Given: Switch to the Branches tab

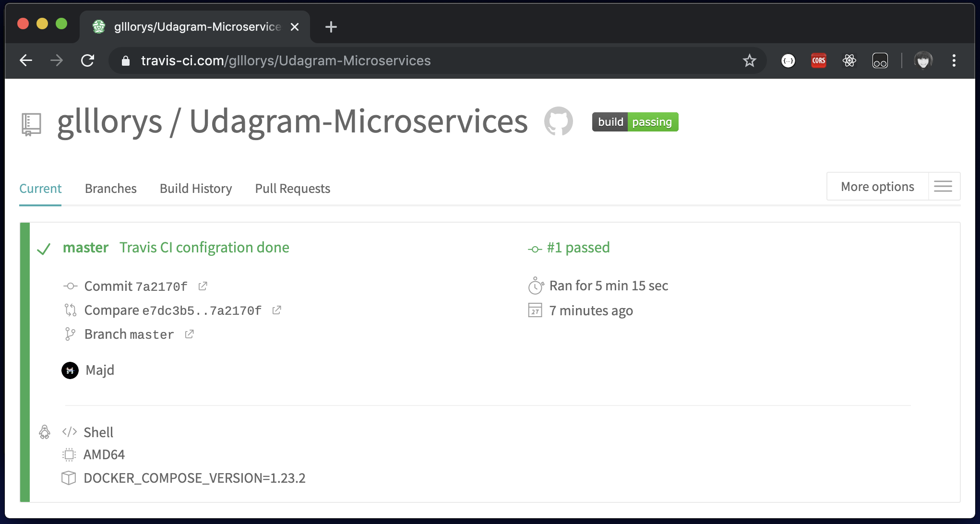Looking at the screenshot, I should [110, 189].
